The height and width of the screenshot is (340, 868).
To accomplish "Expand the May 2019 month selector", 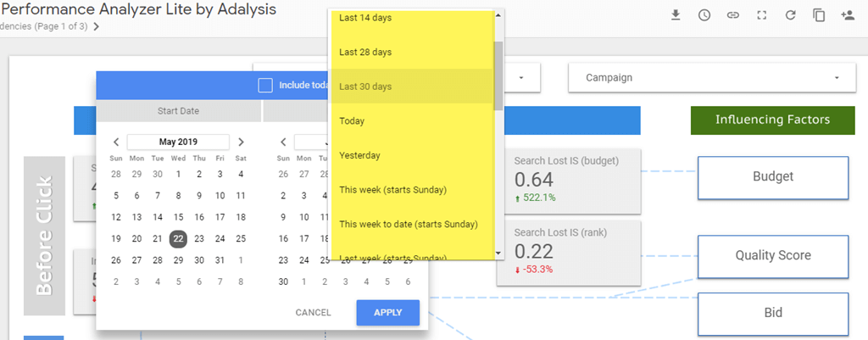I will 178,142.
